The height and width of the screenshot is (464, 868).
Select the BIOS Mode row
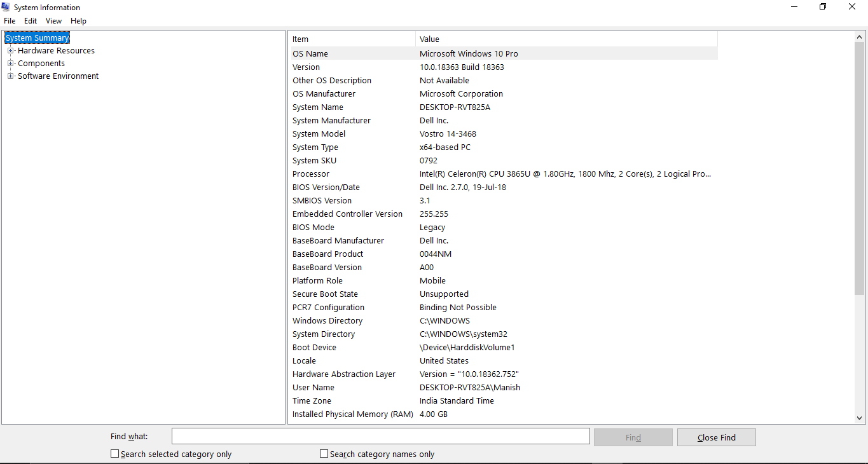point(504,228)
